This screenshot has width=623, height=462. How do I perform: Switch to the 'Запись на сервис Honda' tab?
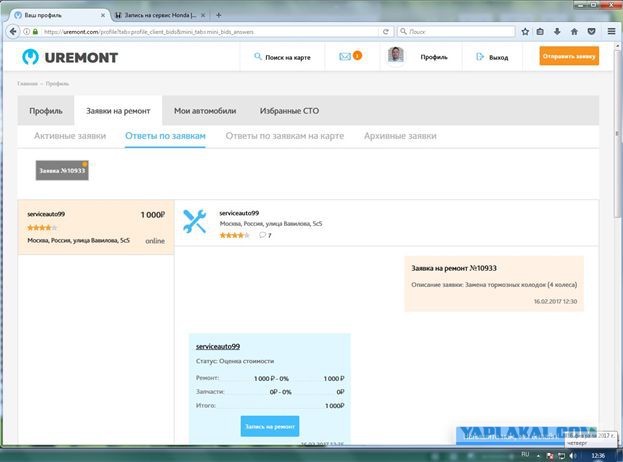pos(160,15)
